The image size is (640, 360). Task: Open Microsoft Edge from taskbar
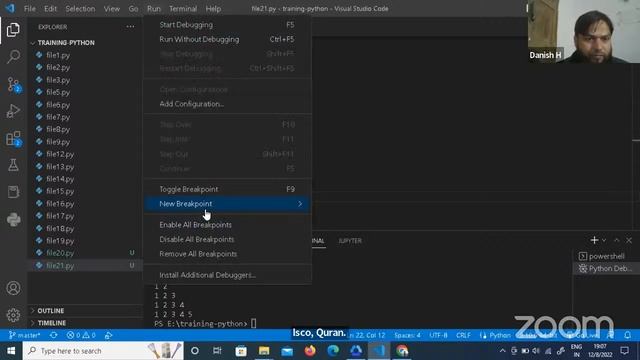(x=333, y=351)
